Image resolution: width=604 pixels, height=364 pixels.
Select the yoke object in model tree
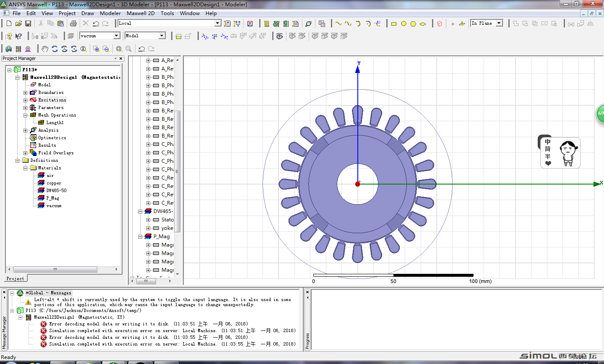click(x=167, y=228)
